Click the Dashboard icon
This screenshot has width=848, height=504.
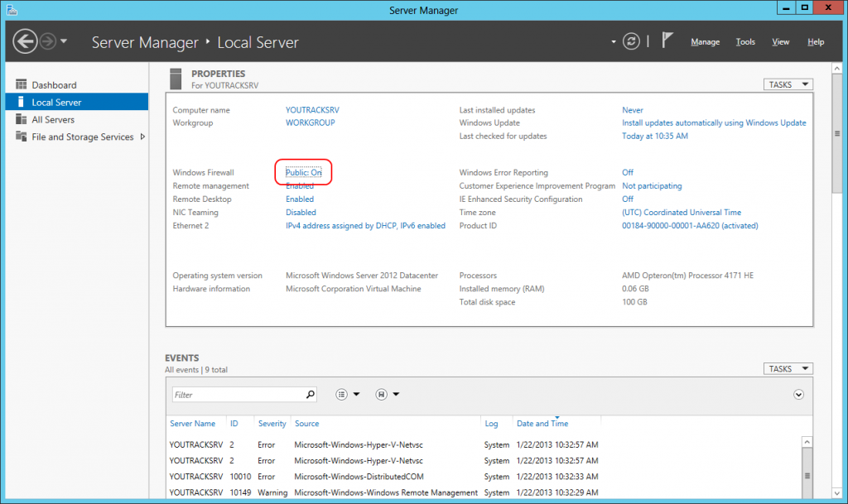[21, 84]
